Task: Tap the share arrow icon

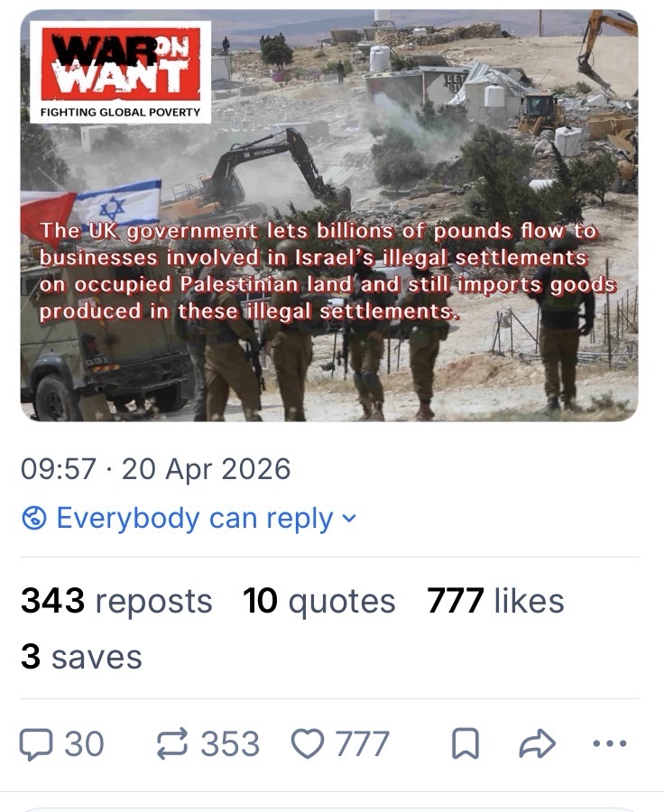Action: point(537,744)
